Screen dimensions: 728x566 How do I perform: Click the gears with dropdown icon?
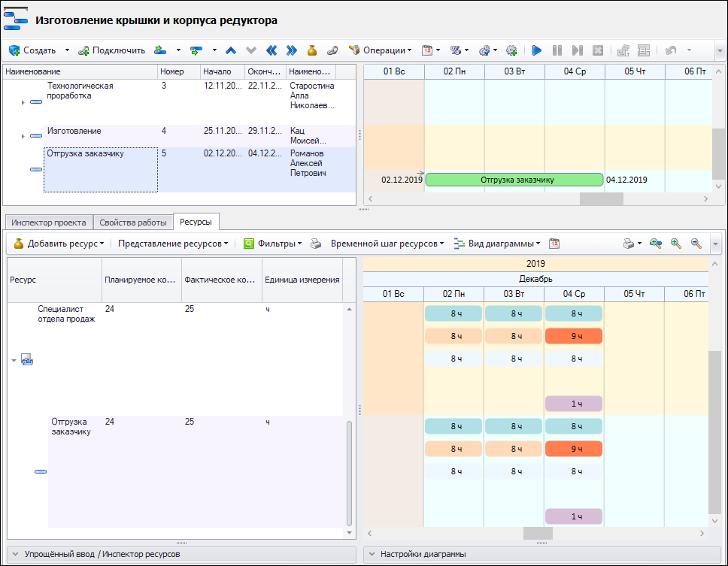[x=484, y=50]
